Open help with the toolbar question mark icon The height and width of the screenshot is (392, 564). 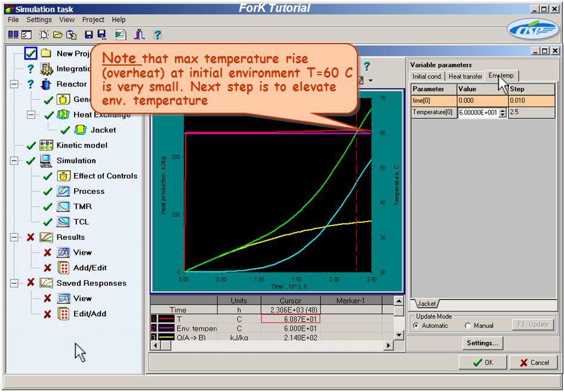pyautogui.click(x=157, y=35)
